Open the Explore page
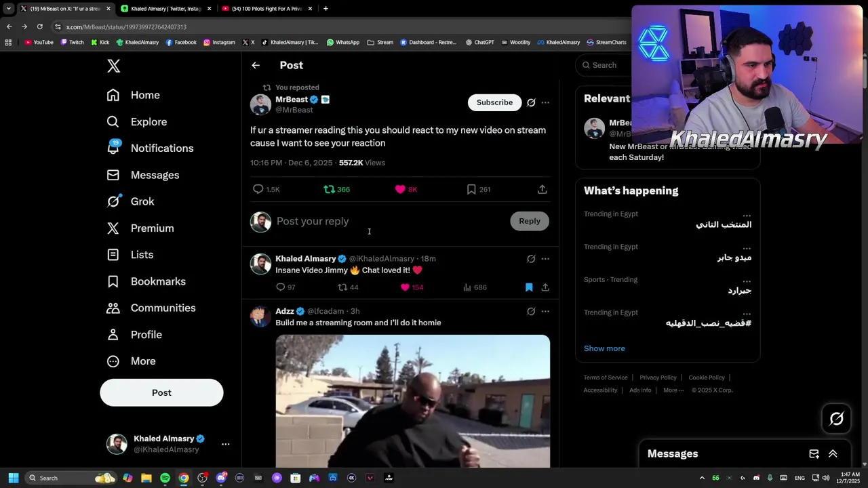Viewport: 868px width, 488px height. (x=137, y=122)
